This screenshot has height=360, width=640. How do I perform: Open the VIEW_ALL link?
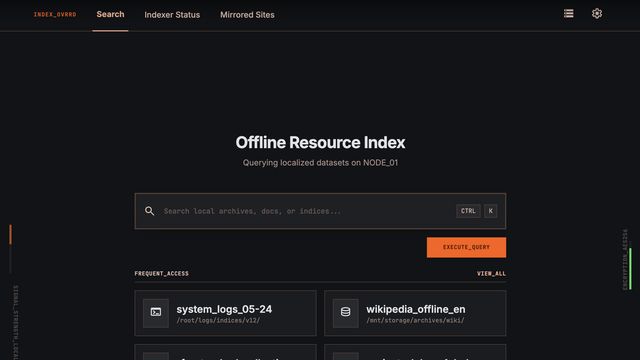491,273
